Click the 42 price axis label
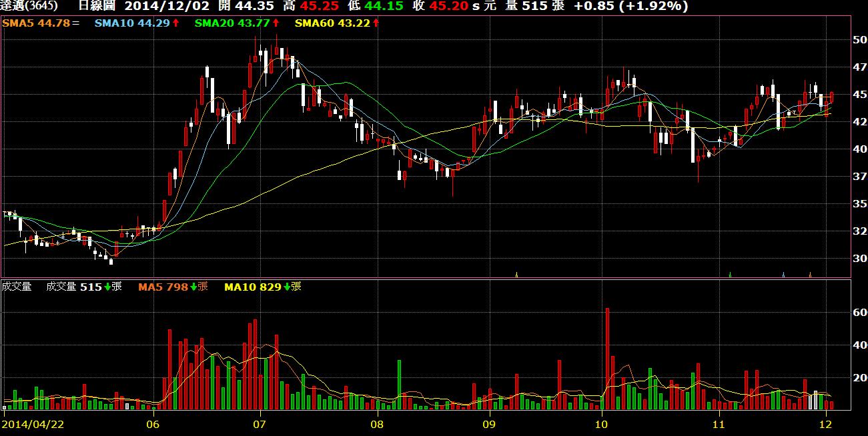The image size is (868, 436). (x=859, y=122)
